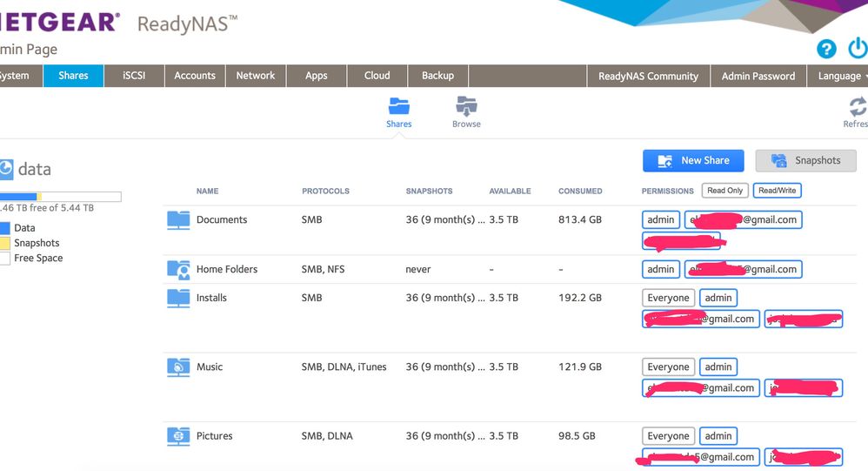Click the gmail.com user tag on Home Folders row
The height and width of the screenshot is (471, 868).
point(743,269)
